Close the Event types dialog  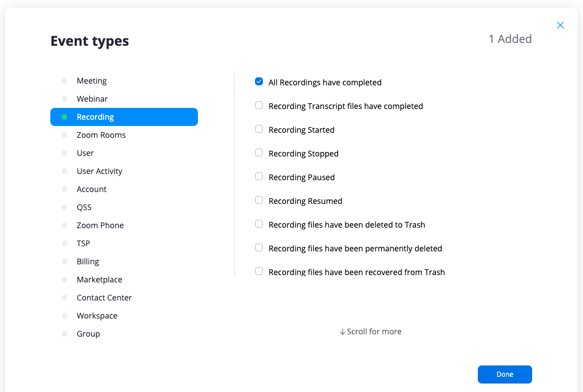pos(560,25)
